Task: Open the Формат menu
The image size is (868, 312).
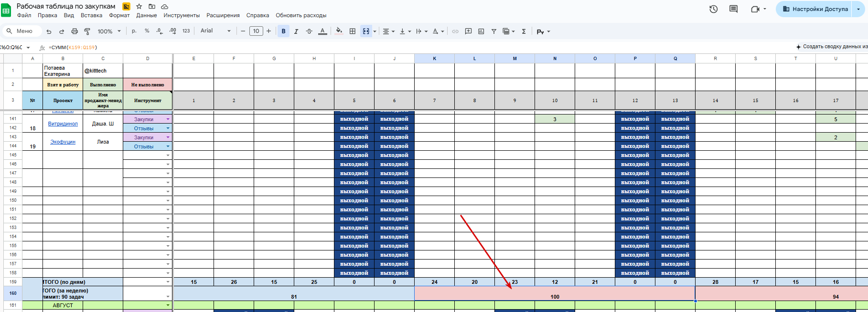Action: (x=119, y=15)
